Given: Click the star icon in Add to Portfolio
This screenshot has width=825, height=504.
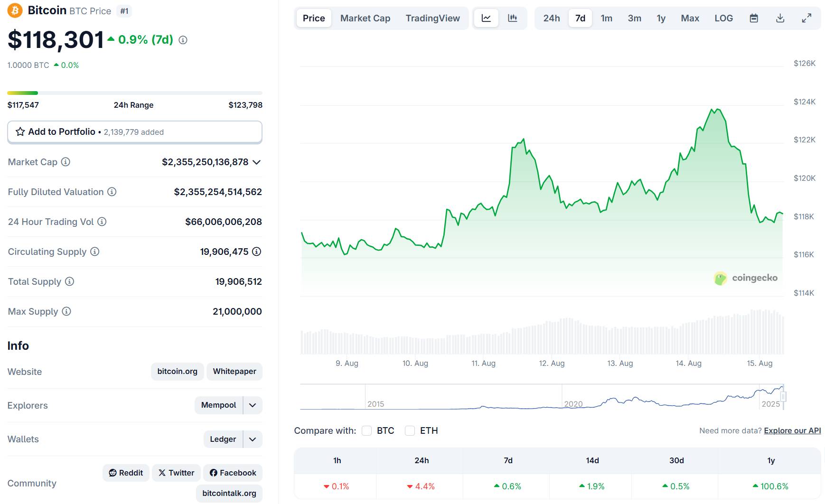Looking at the screenshot, I should pos(20,132).
